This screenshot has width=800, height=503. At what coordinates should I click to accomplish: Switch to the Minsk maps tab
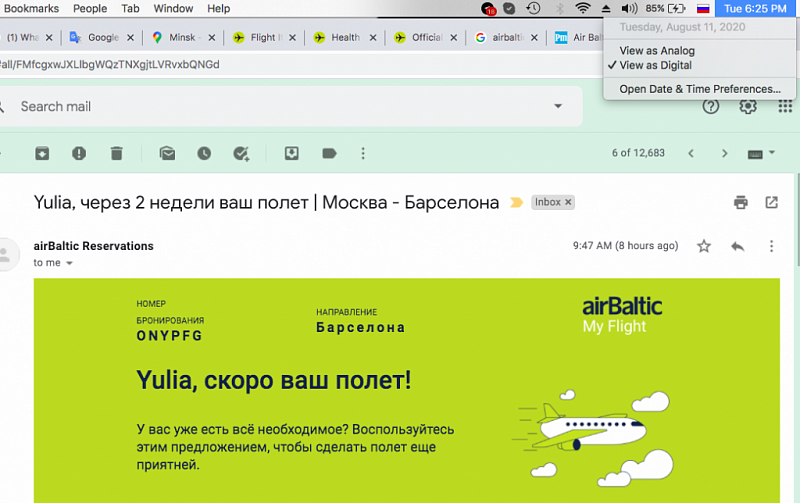pyautogui.click(x=183, y=37)
